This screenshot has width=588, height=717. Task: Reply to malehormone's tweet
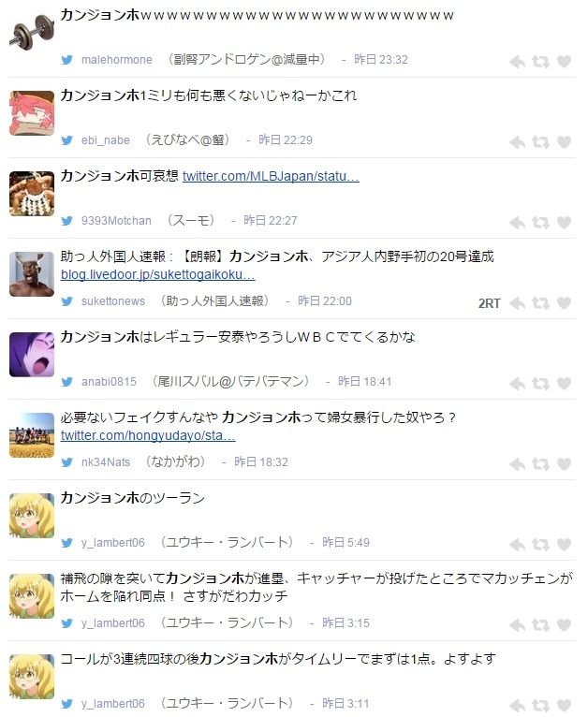tap(517, 62)
